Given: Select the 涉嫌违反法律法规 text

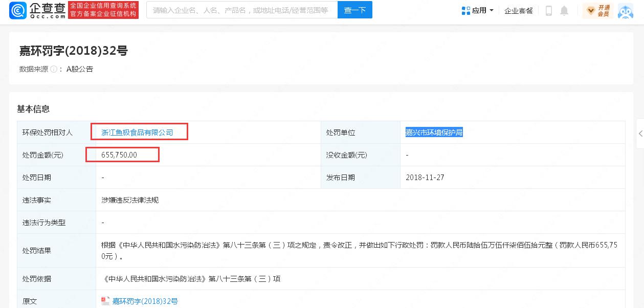Looking at the screenshot, I should (x=130, y=200).
